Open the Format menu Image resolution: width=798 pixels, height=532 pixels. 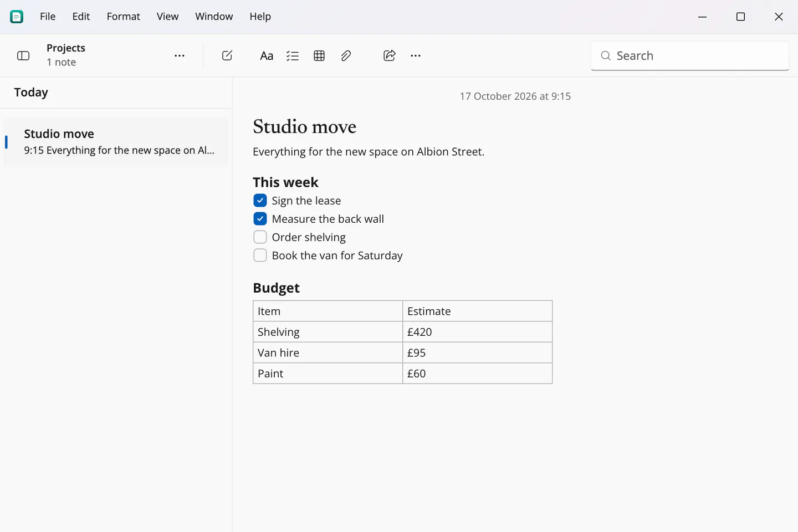(x=123, y=17)
